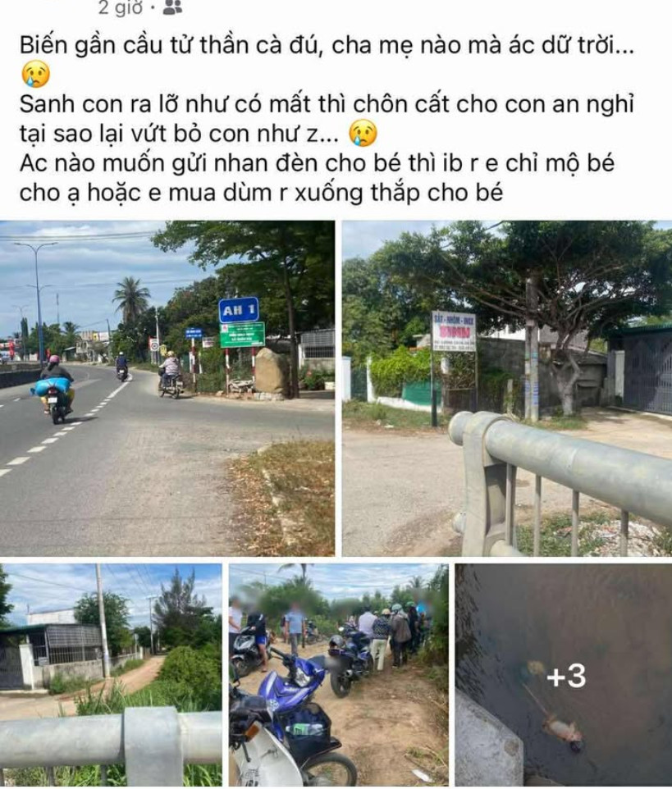The height and width of the screenshot is (789, 672).
Task: Click the blue AH 1 road sign
Action: [x=239, y=310]
